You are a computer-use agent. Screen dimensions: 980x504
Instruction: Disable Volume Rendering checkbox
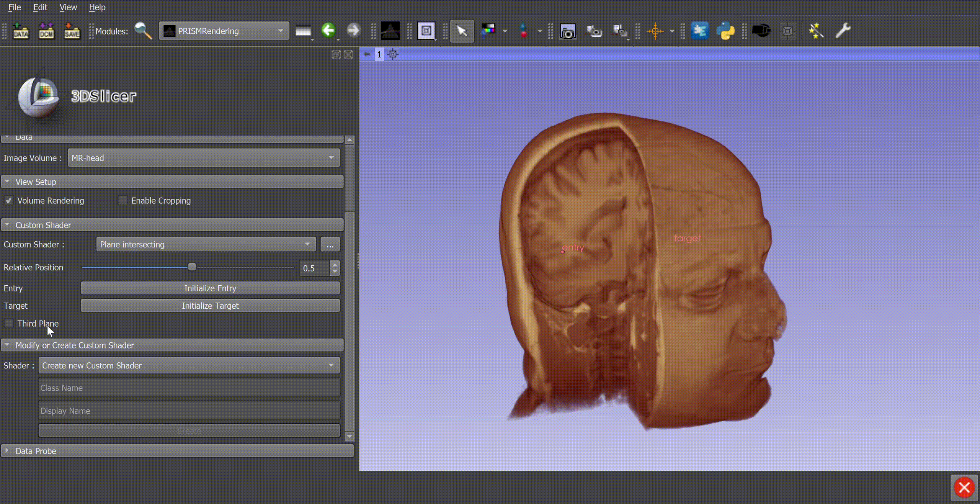[8, 201]
